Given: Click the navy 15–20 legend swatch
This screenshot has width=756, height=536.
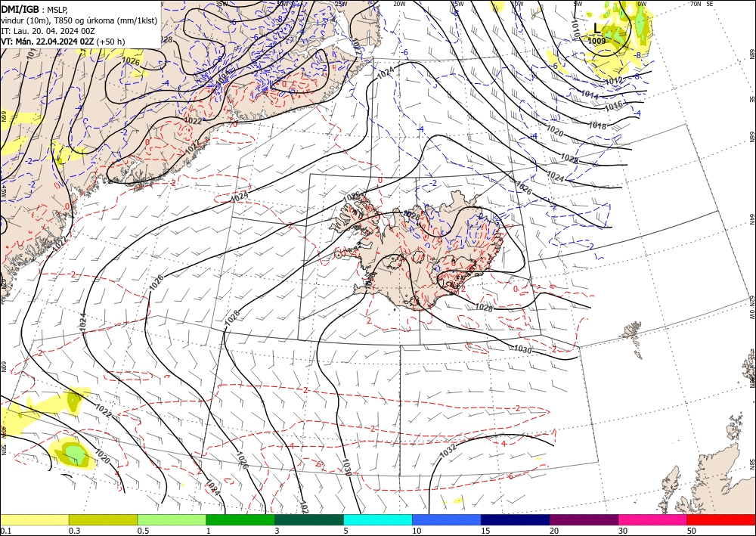Looking at the screenshot, I should tap(516, 519).
